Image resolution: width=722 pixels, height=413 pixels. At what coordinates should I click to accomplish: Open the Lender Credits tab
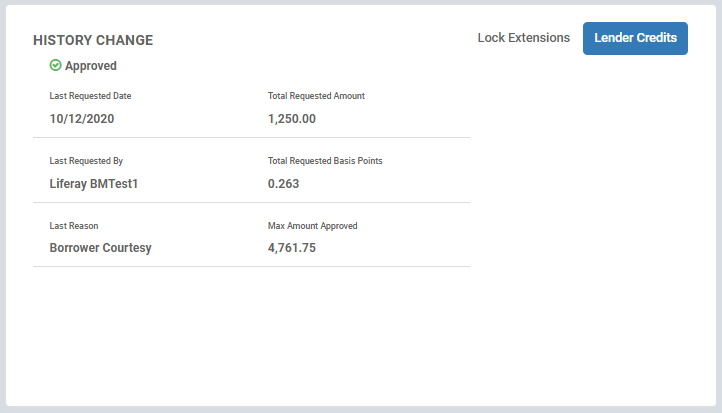635,38
